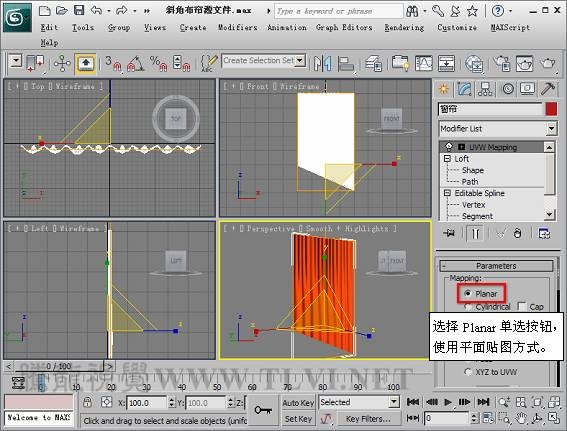Toggle the Keyboard Shortcut Override icon
The image size is (567, 431).
click(85, 64)
